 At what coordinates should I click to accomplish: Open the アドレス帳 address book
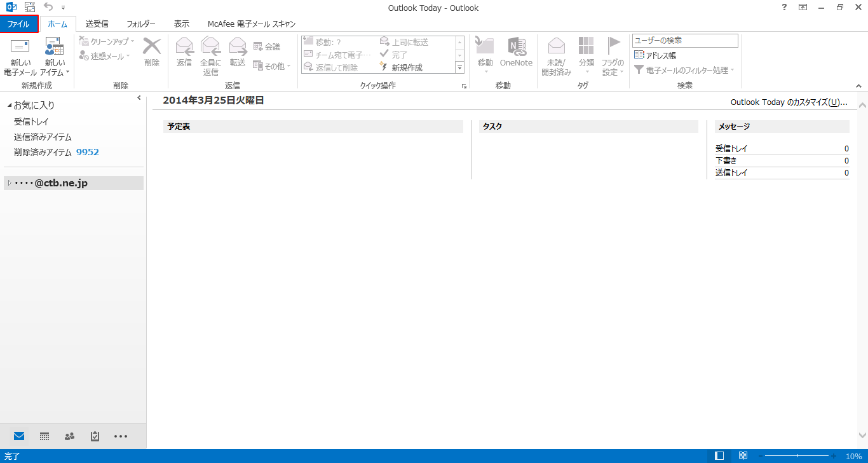(x=655, y=55)
